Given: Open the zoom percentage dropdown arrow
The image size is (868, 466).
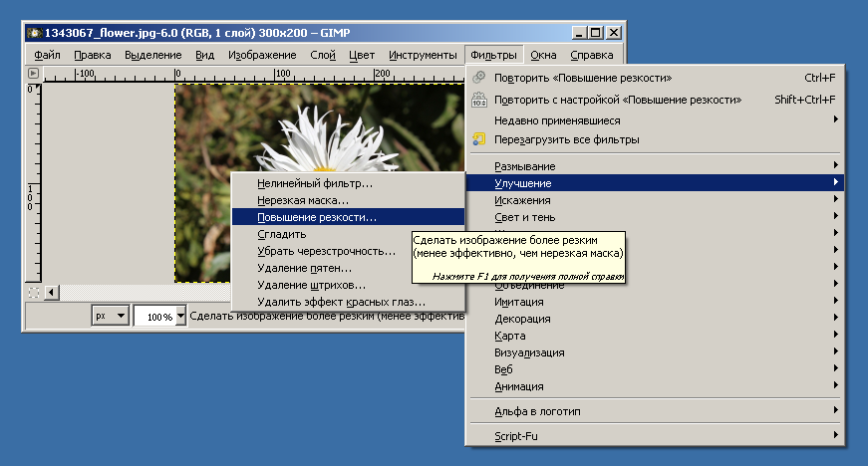Looking at the screenshot, I should [x=180, y=317].
